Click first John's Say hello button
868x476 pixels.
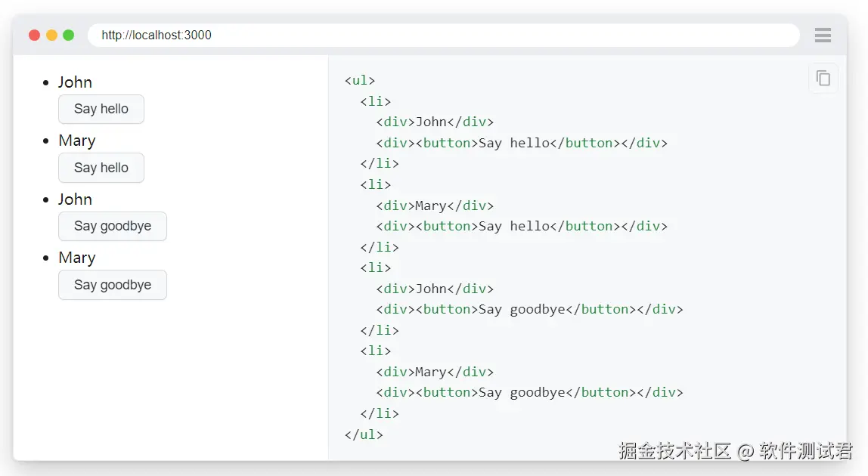point(101,109)
